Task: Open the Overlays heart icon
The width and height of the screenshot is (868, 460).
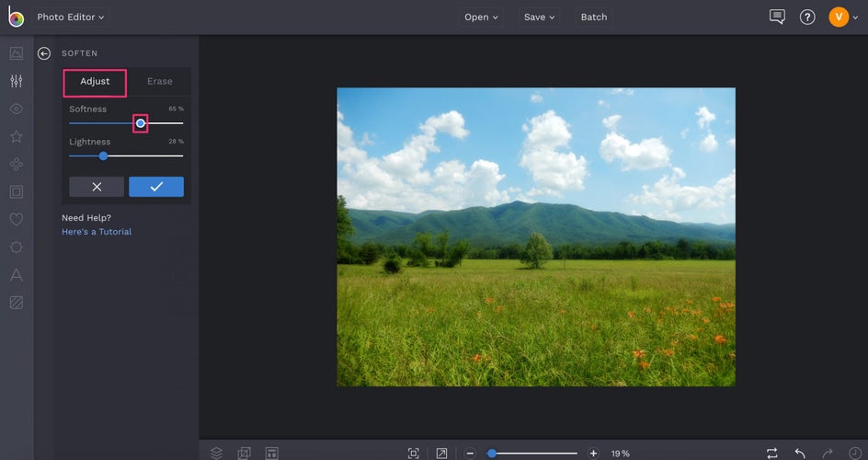Action: (16, 219)
